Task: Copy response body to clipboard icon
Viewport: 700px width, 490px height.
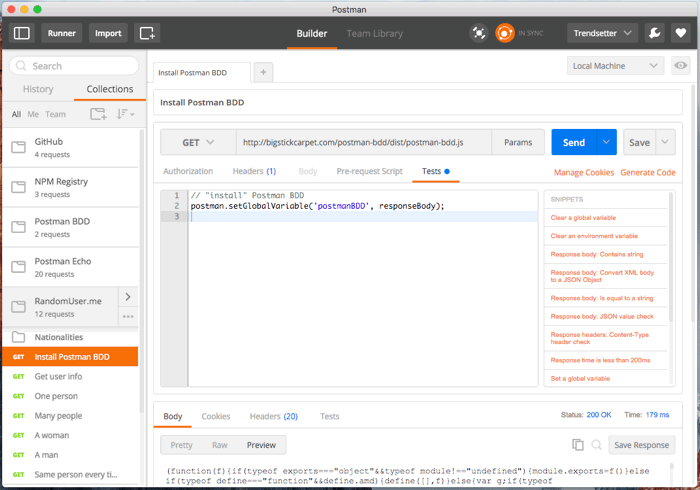Action: click(x=578, y=444)
